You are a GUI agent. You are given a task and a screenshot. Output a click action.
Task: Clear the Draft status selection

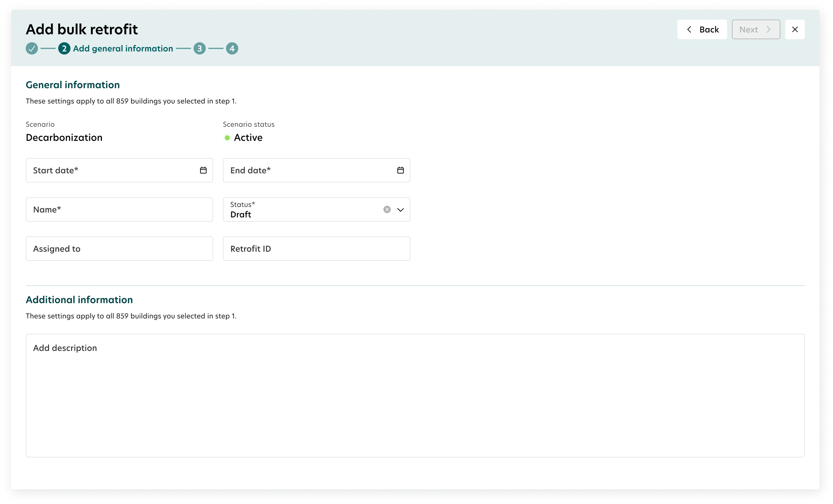(x=387, y=209)
